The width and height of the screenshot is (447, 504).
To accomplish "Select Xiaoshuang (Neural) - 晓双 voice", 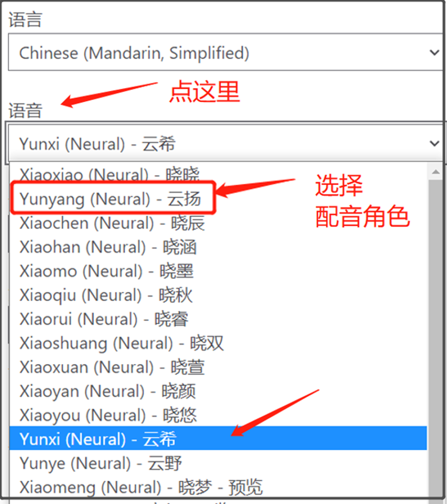I will pos(218,343).
